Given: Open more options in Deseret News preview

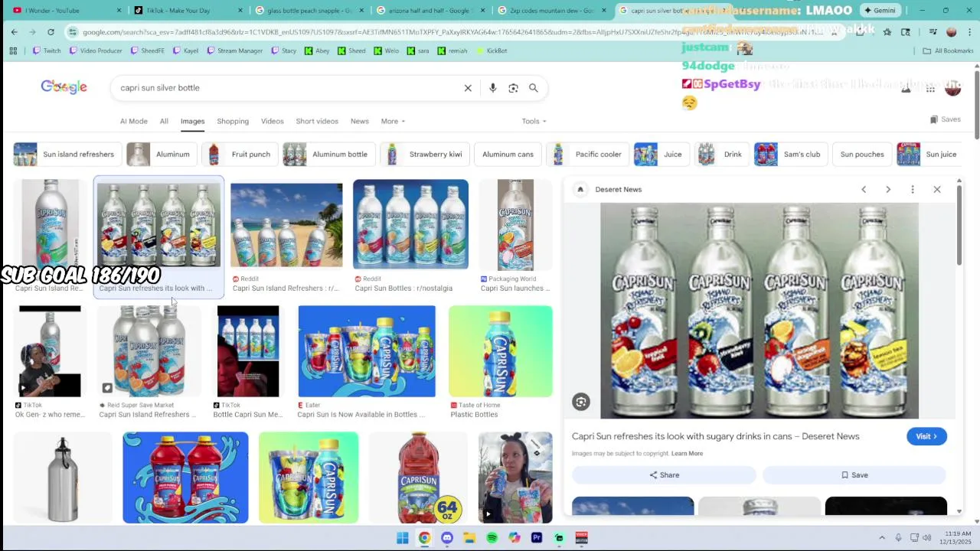Looking at the screenshot, I should pyautogui.click(x=913, y=189).
